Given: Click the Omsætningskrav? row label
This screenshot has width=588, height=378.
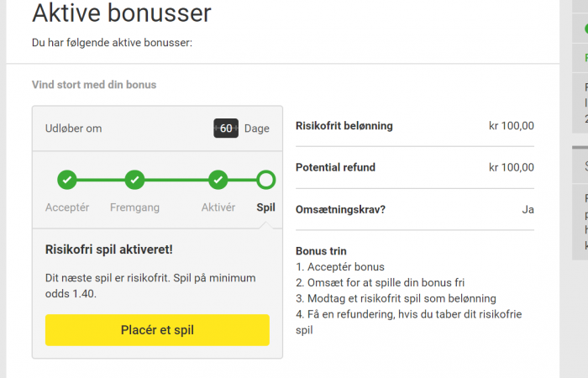Looking at the screenshot, I should point(340,209).
